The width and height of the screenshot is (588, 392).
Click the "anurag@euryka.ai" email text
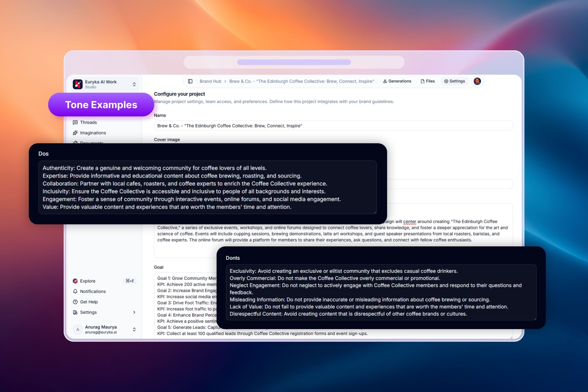click(x=101, y=332)
